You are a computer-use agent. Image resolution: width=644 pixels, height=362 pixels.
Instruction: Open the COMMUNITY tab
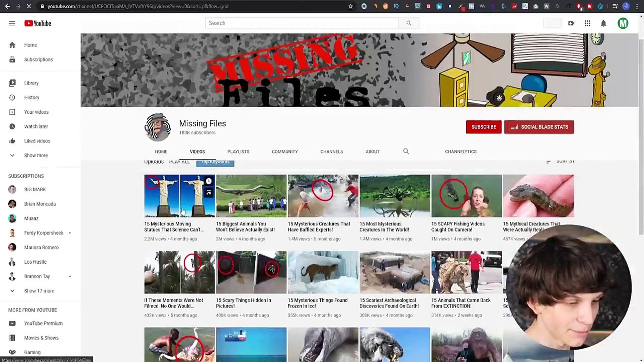click(x=285, y=152)
